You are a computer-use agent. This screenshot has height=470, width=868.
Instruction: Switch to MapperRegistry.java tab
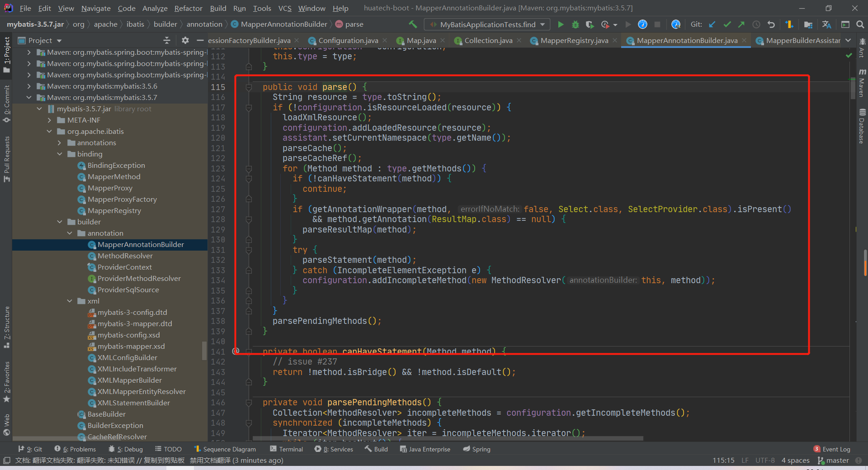[x=574, y=41]
